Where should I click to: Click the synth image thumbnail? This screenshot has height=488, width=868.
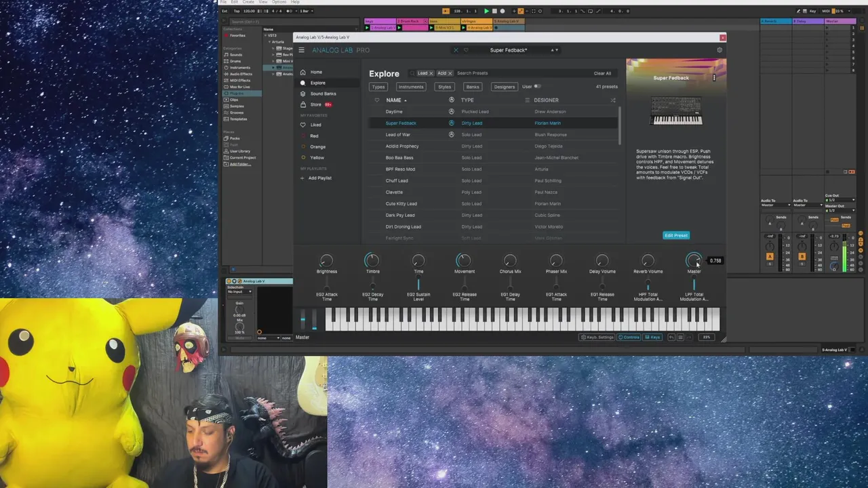(x=676, y=111)
